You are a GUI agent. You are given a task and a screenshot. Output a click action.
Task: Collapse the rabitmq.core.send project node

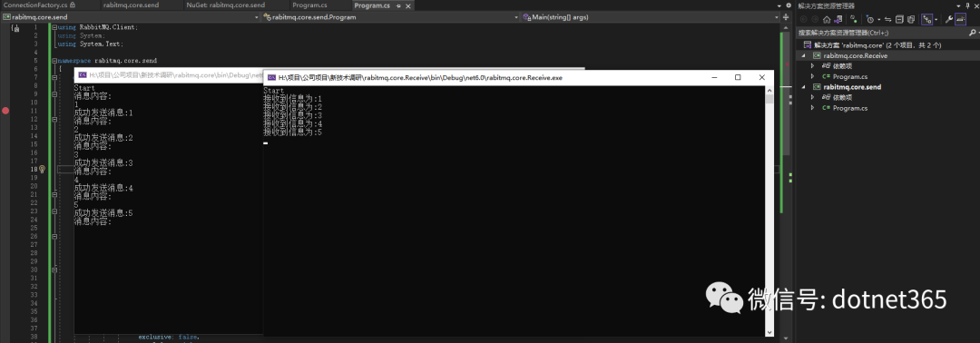point(804,87)
